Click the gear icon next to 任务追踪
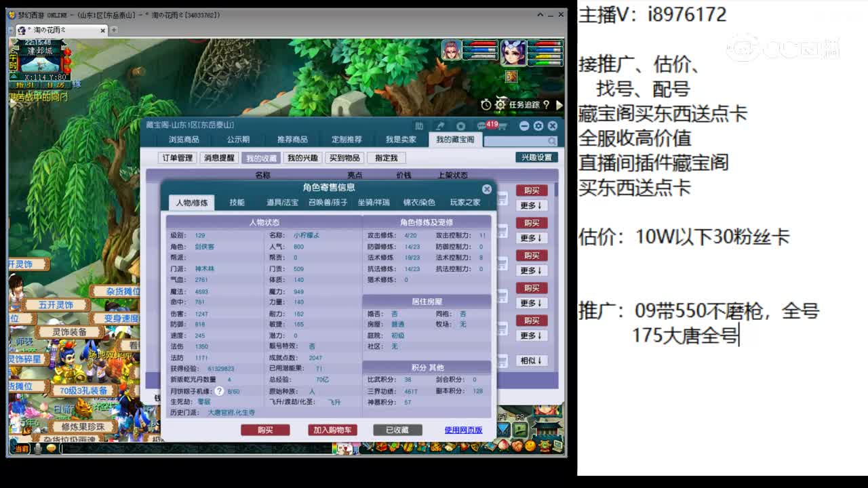The image size is (868, 488). [500, 104]
